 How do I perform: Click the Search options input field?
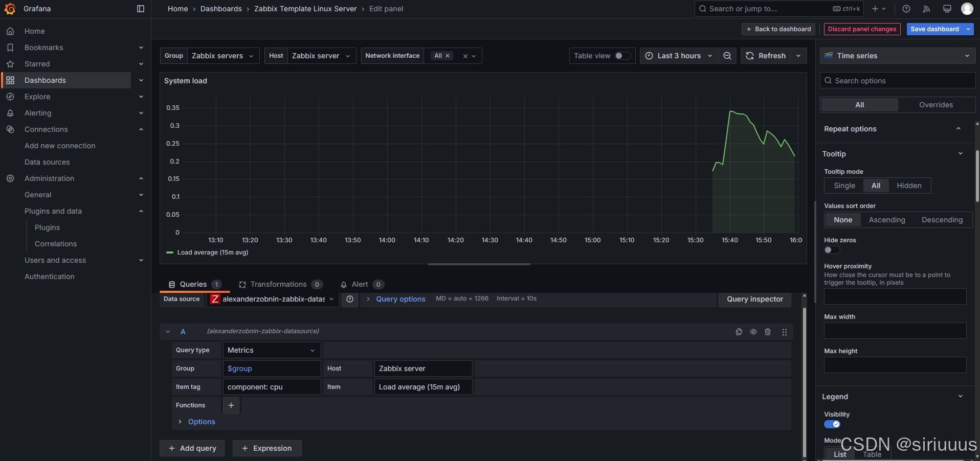[x=898, y=81]
